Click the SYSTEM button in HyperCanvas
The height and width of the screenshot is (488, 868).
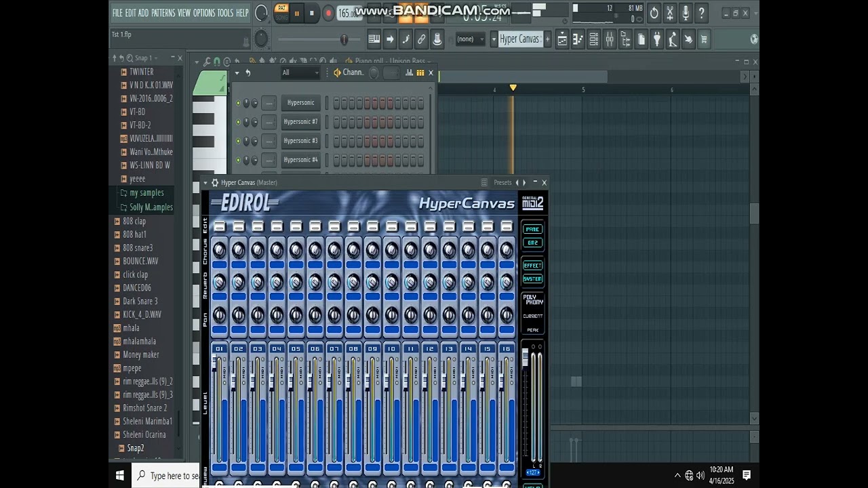(532, 279)
